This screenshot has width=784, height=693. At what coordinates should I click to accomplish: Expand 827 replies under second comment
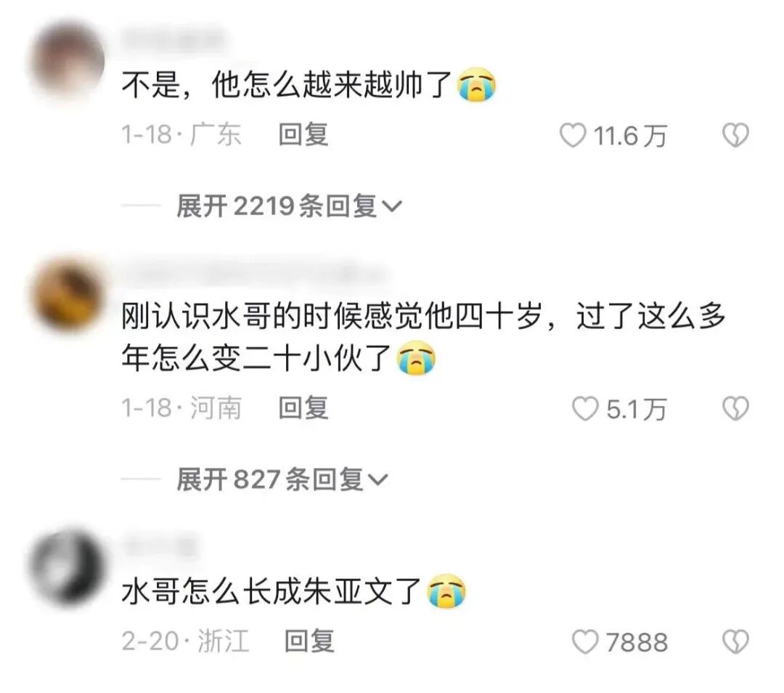[282, 479]
